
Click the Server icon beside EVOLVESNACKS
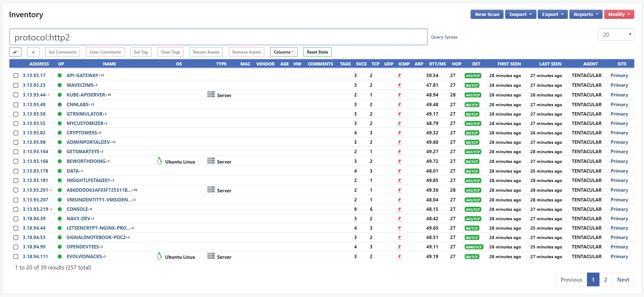[212, 256]
